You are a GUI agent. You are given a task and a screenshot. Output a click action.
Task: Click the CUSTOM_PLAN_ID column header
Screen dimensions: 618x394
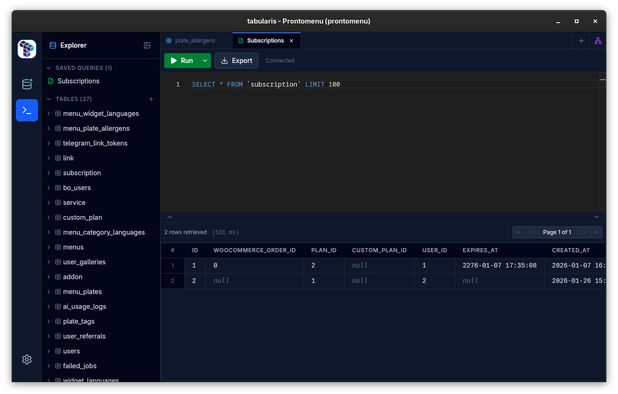coord(379,250)
